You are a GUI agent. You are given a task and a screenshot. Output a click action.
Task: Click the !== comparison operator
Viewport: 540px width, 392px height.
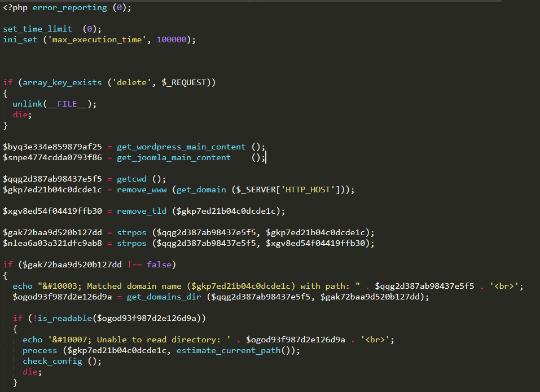134,265
